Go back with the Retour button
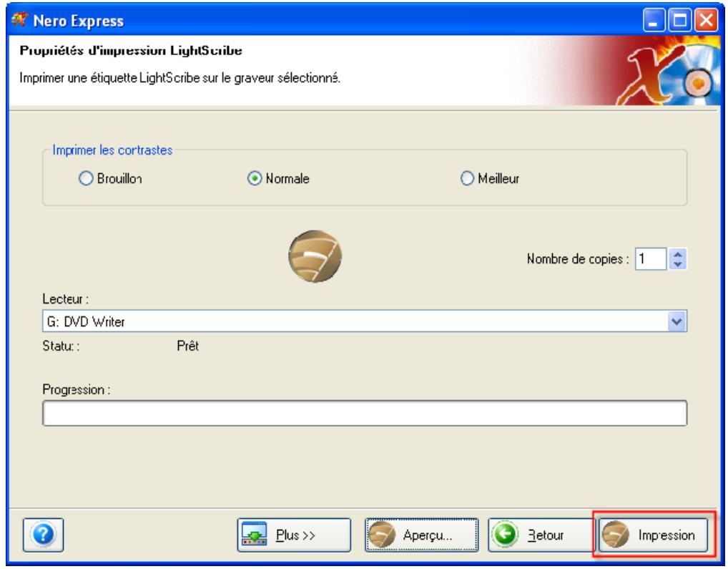This screenshot has width=728, height=569. [542, 535]
